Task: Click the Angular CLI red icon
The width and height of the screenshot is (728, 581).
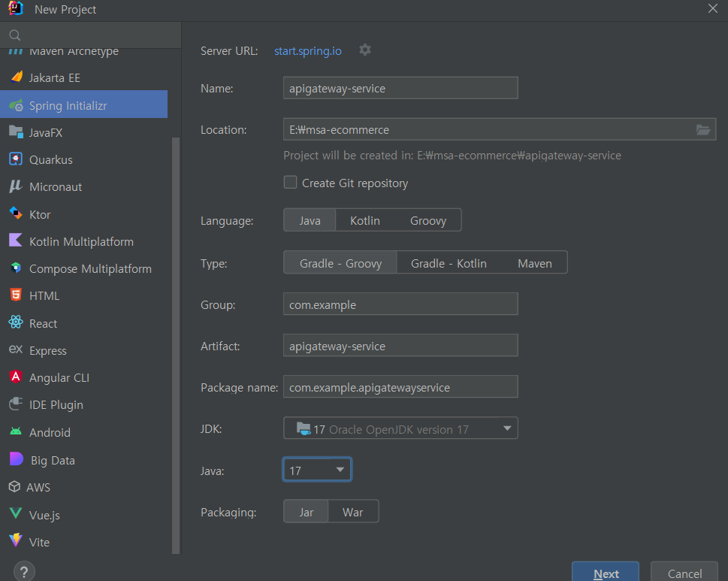Action: [x=16, y=377]
